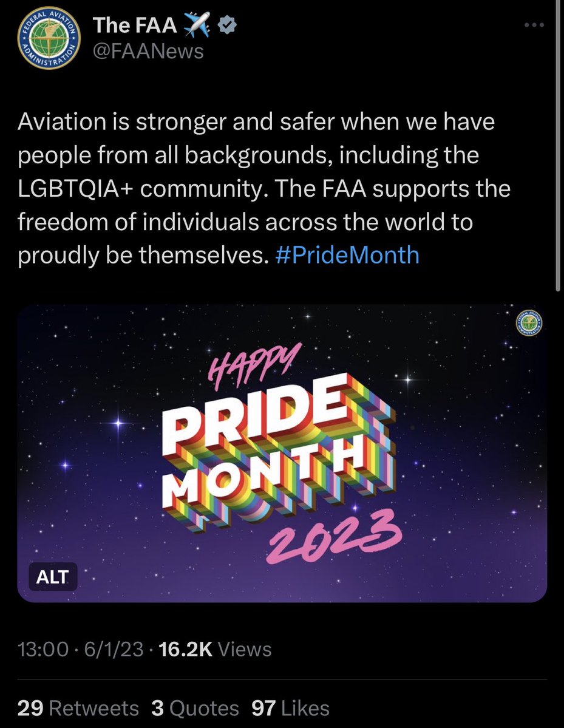Click the vertical scrollbar on the right
Image resolution: width=564 pixels, height=728 pixels.
pyautogui.click(x=559, y=146)
